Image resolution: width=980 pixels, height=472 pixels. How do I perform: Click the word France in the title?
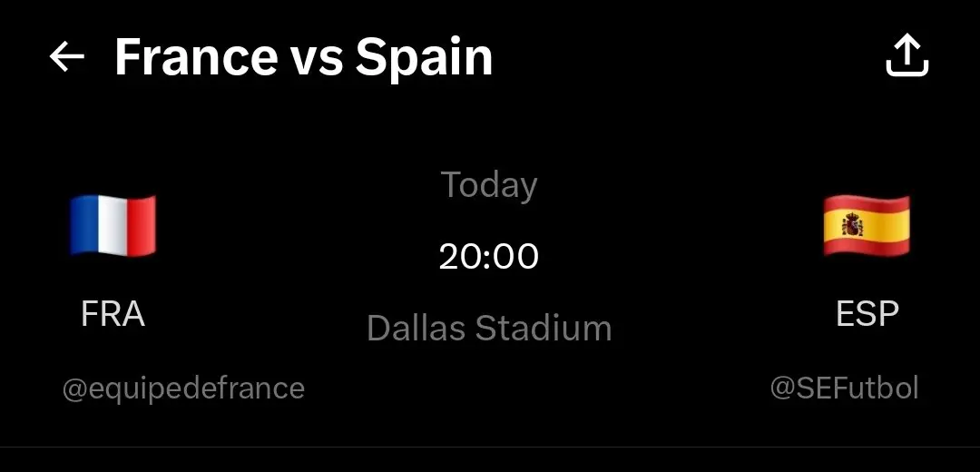[x=196, y=57]
